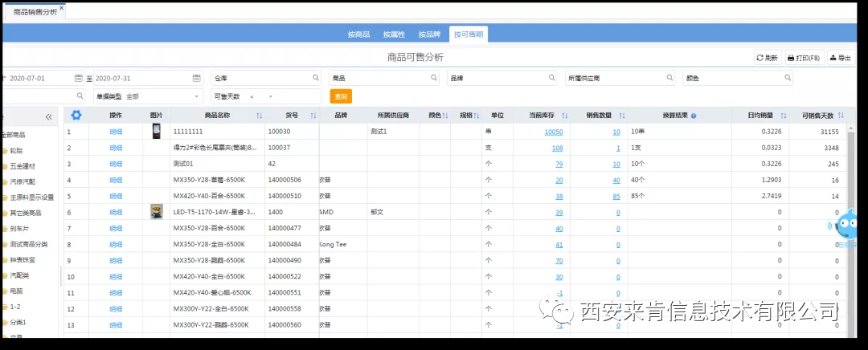
Task: Open product image thumbnail for 11111111
Action: 156,132
